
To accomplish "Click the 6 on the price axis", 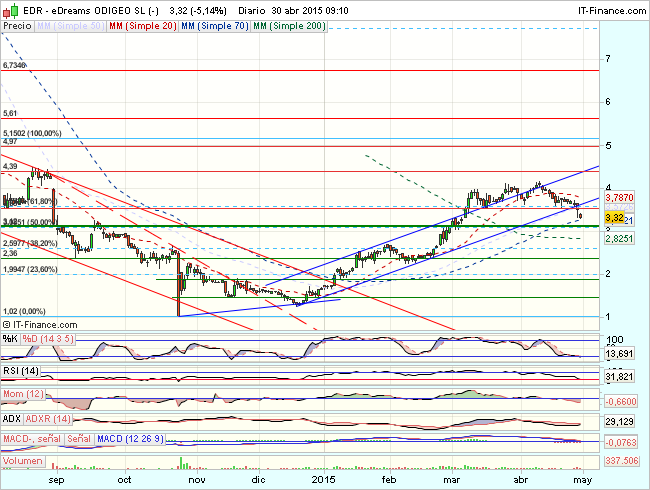I will (608, 102).
